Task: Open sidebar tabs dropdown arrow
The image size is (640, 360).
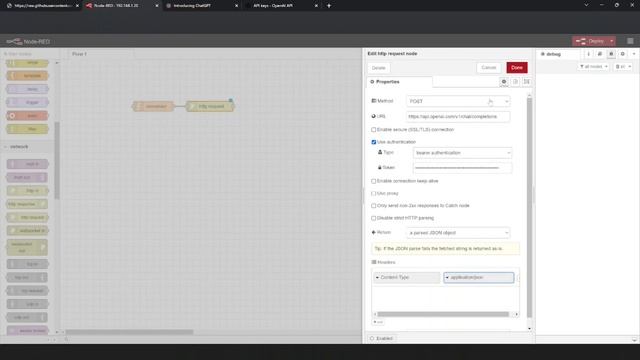Action: (634, 54)
